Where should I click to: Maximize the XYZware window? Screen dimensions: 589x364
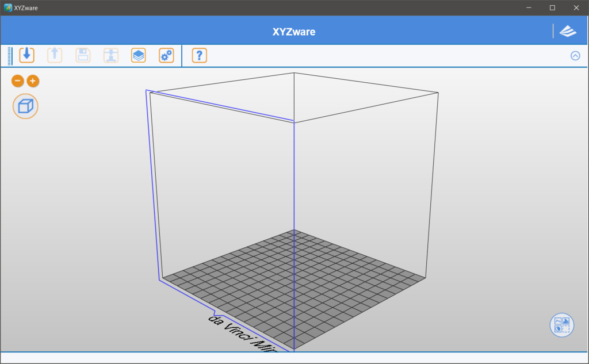click(552, 7)
